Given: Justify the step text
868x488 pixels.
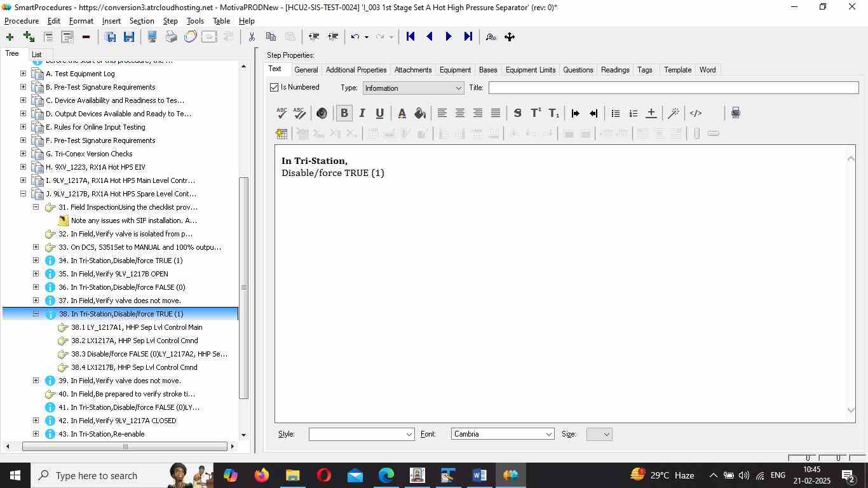Looking at the screenshot, I should 496,113.
